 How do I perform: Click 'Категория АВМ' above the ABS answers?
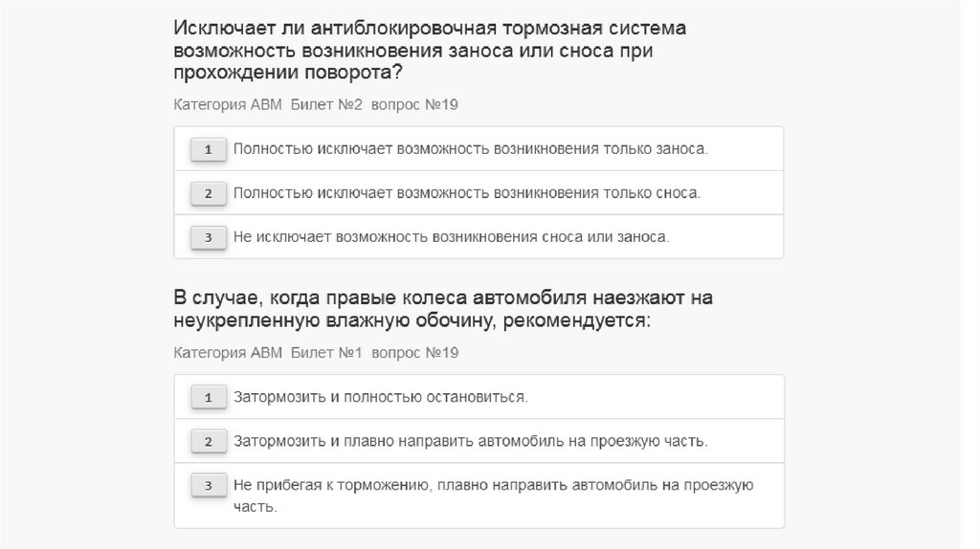[x=228, y=104]
